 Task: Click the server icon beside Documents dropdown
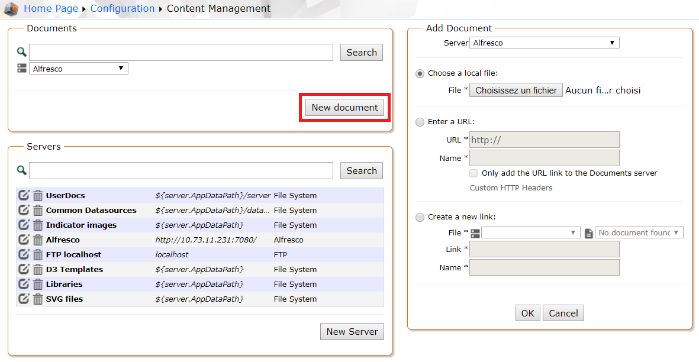point(22,68)
